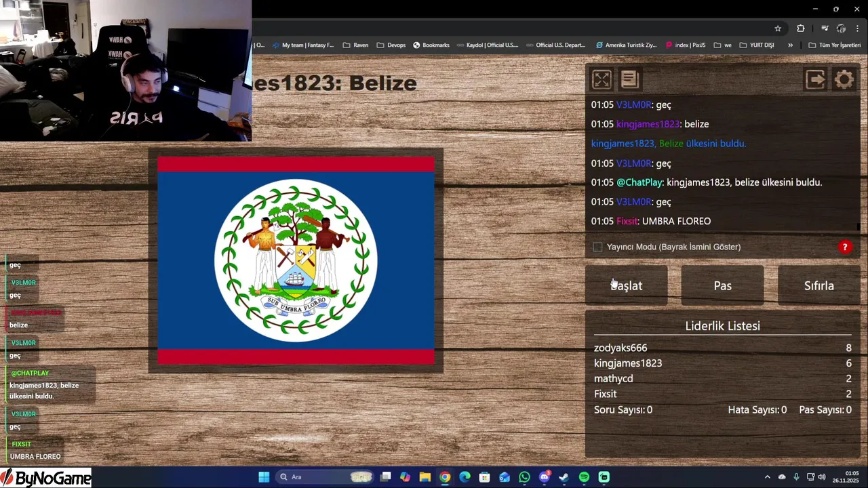This screenshot has height=488, width=868.
Task: Click 'Pas Sayısı: 0' text
Action: click(x=825, y=409)
